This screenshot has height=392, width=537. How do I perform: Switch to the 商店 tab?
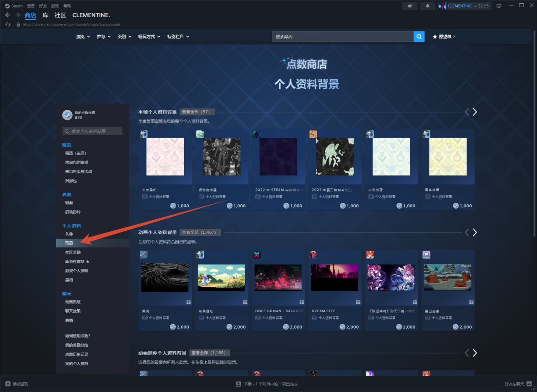click(x=31, y=15)
